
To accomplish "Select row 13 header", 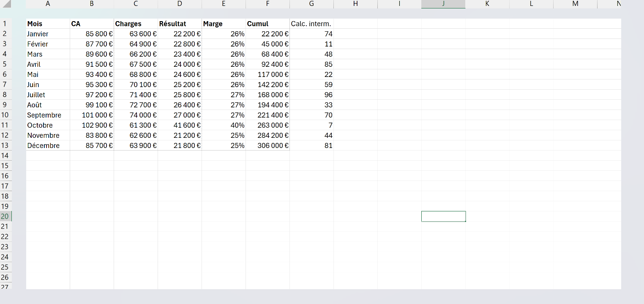I will tap(5, 145).
